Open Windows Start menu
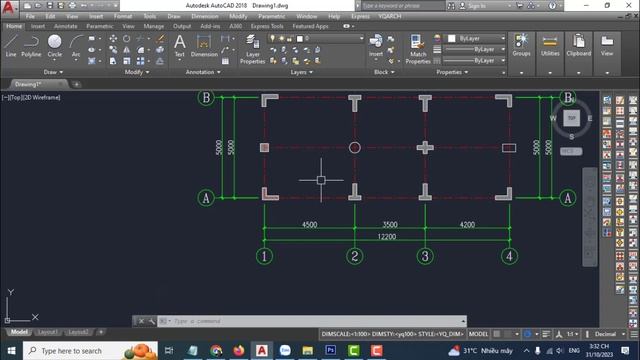 [11, 351]
